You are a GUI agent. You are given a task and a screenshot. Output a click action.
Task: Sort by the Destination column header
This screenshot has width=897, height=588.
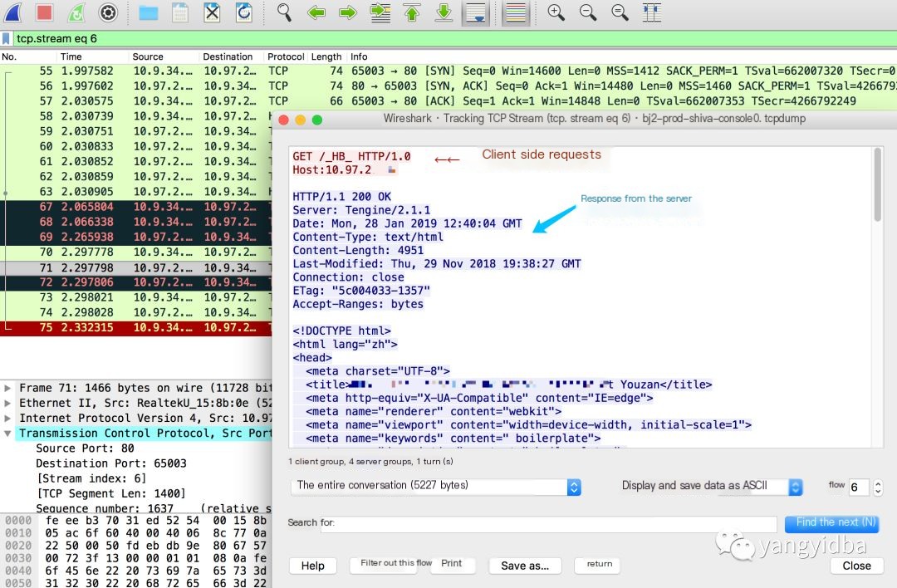point(228,56)
